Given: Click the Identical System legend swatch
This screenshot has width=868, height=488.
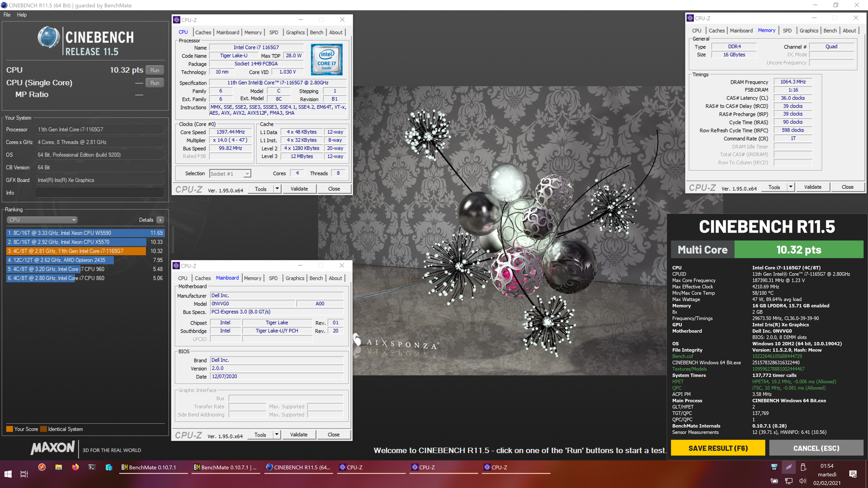Looking at the screenshot, I should pos(43,429).
